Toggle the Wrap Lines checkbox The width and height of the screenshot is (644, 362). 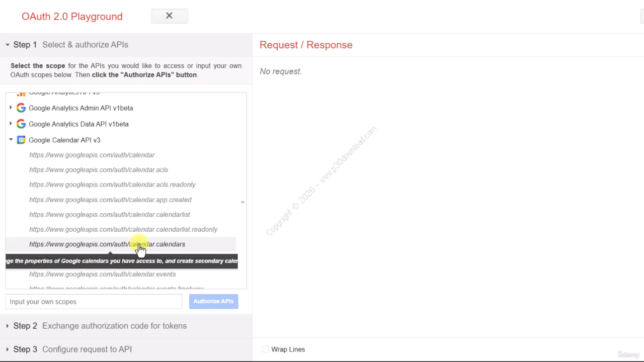[266, 349]
